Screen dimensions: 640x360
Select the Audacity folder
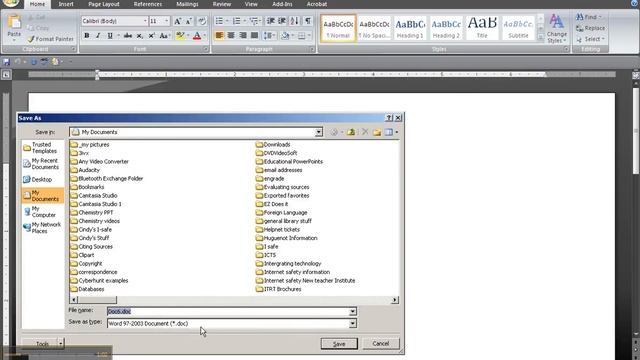(85, 170)
